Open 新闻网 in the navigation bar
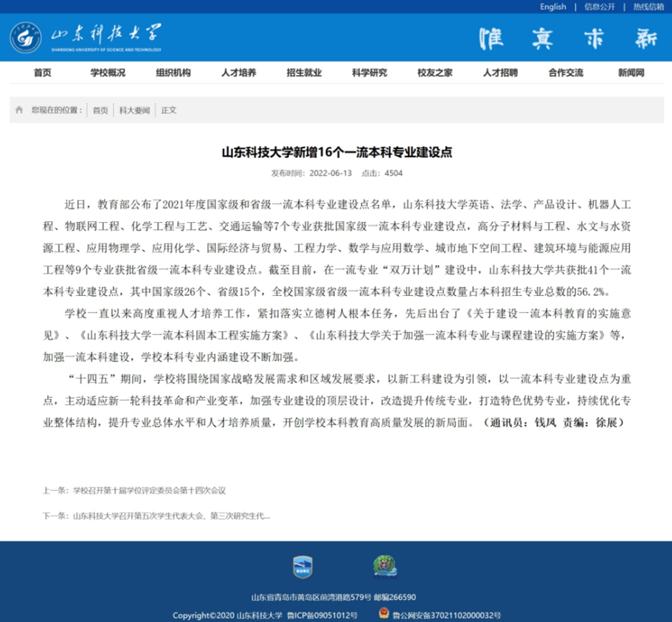The height and width of the screenshot is (622, 672). tap(631, 72)
